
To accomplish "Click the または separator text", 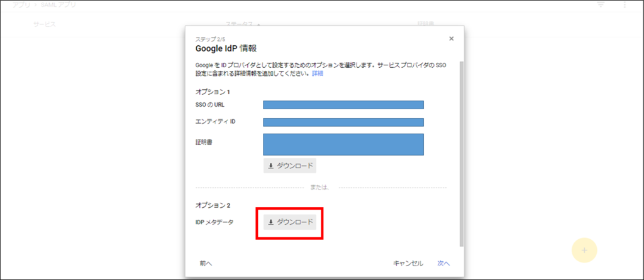I will pos(320,188).
